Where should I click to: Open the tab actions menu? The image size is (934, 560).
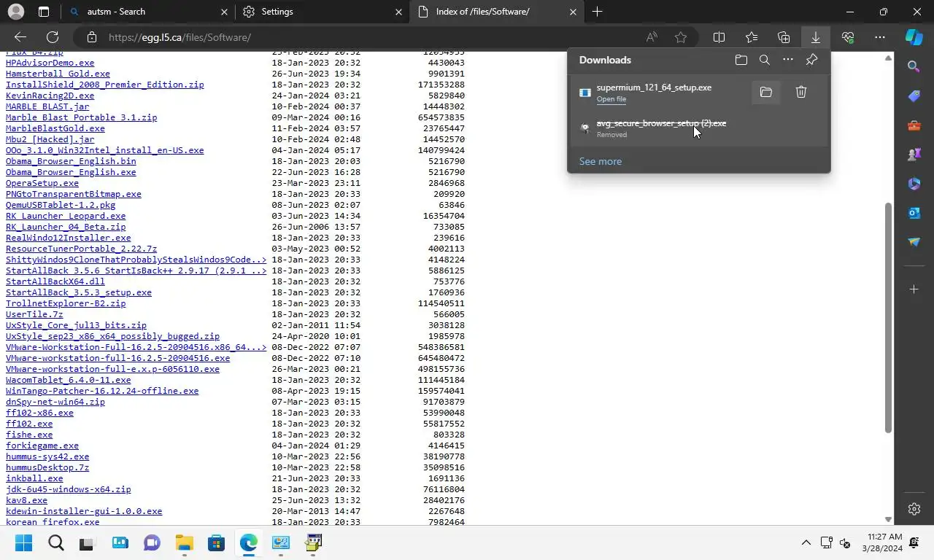(x=44, y=12)
